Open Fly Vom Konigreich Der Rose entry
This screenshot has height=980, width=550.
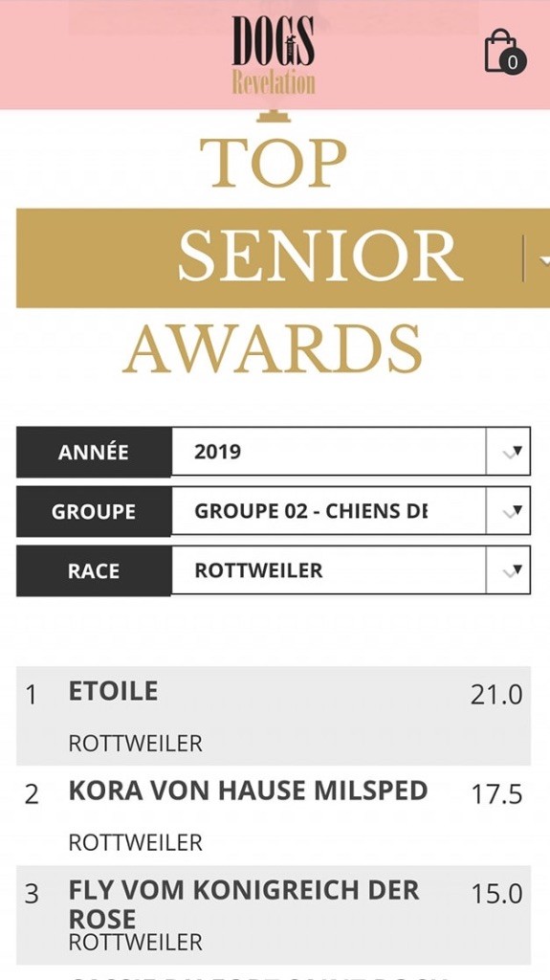click(x=274, y=915)
